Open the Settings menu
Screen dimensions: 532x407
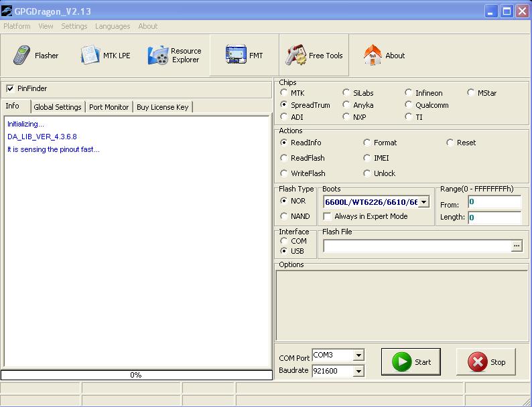tap(74, 26)
